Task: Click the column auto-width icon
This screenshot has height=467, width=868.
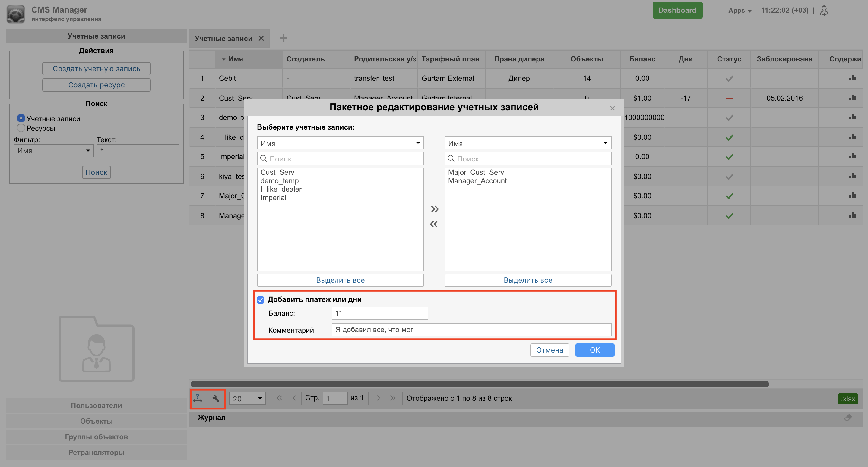Action: click(x=198, y=398)
